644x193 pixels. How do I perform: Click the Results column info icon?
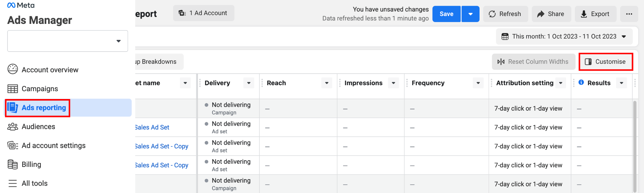point(581,82)
